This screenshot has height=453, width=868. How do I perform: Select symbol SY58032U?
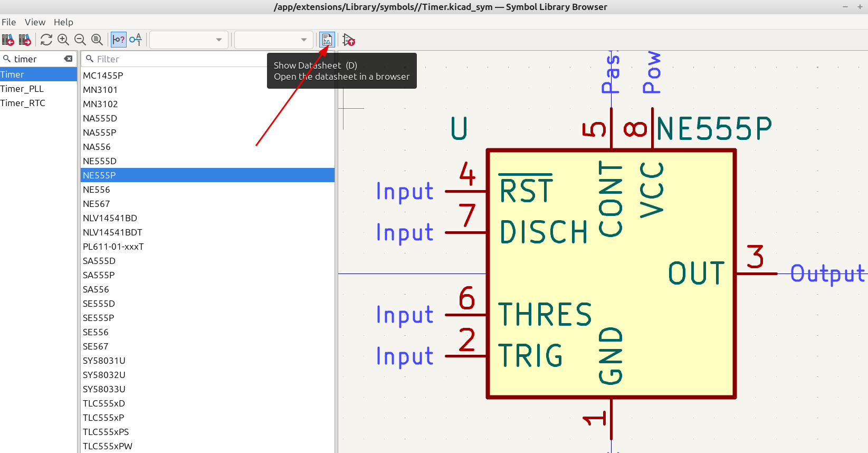(x=208, y=375)
